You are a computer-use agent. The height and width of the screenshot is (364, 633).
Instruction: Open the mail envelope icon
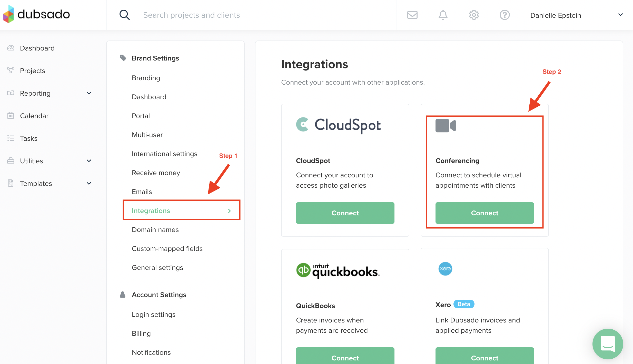click(x=412, y=15)
